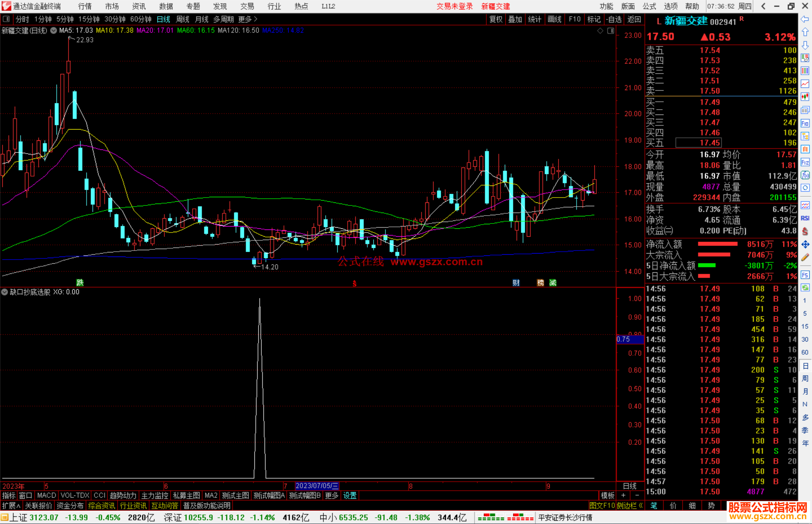Click the plus zoom-in button near 模板
The width and height of the screenshot is (812, 524).
point(623,495)
